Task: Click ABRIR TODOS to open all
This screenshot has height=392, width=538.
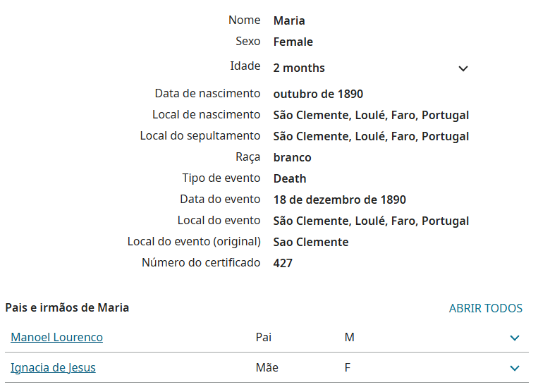Action: point(486,308)
